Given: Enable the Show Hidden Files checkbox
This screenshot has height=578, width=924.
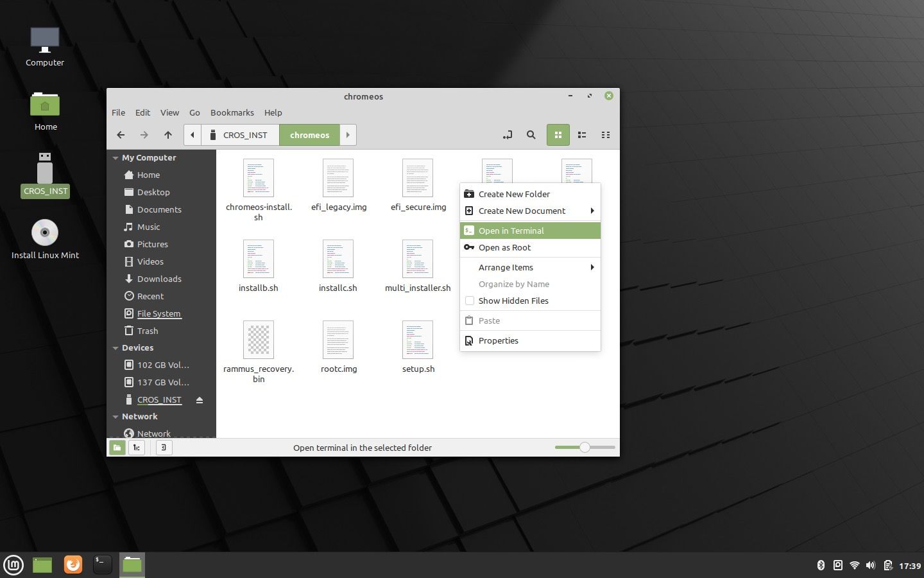Looking at the screenshot, I should click(x=470, y=301).
